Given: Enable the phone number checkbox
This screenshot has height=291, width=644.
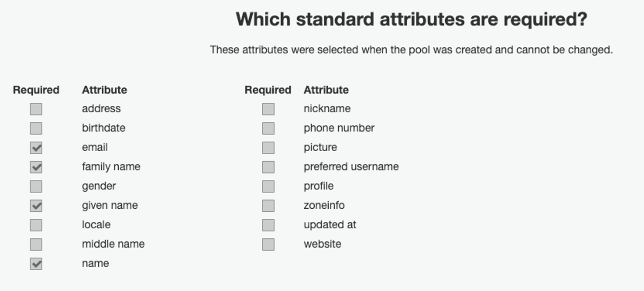Looking at the screenshot, I should point(268,128).
